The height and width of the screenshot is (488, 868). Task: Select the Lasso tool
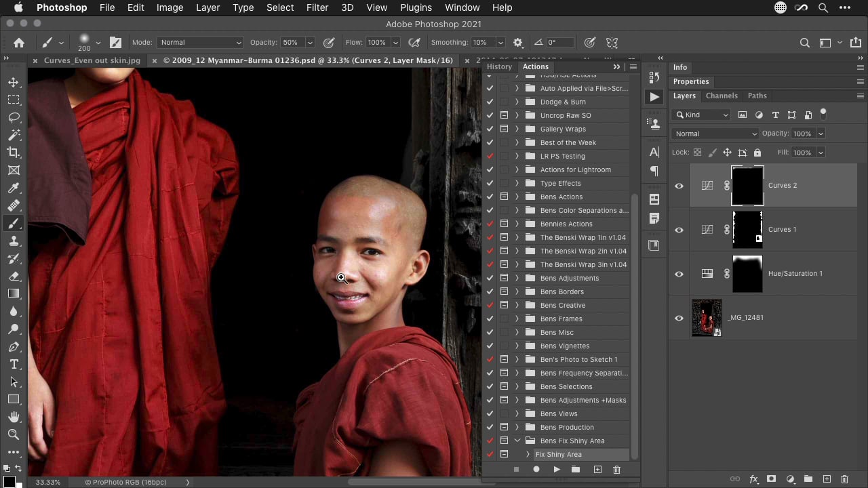click(14, 117)
